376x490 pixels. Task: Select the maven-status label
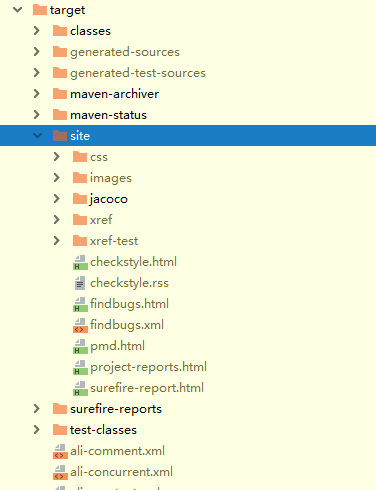[108, 115]
